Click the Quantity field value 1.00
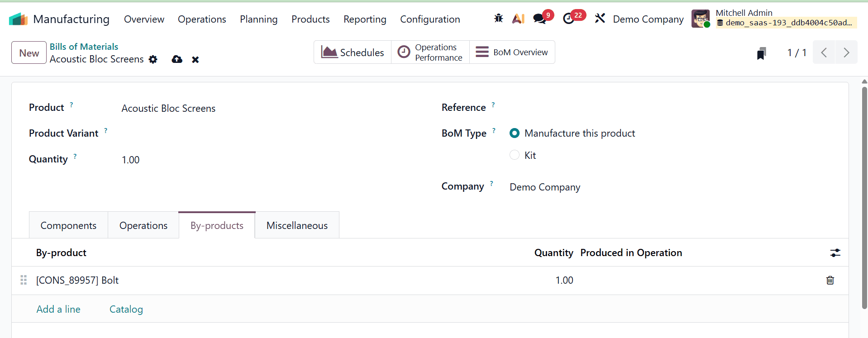 (131, 160)
